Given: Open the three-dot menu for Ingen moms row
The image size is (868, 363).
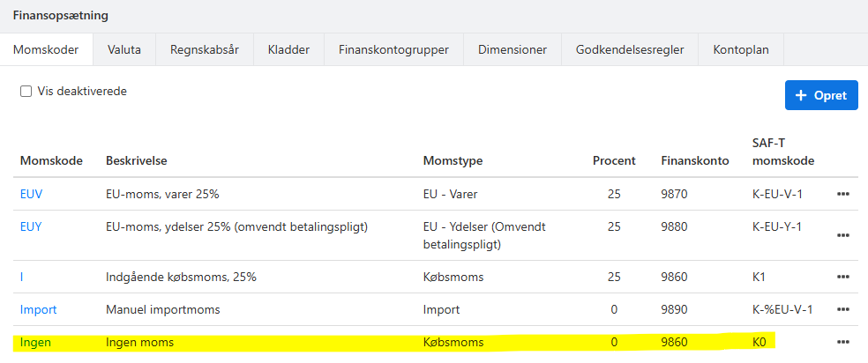Looking at the screenshot, I should [843, 343].
